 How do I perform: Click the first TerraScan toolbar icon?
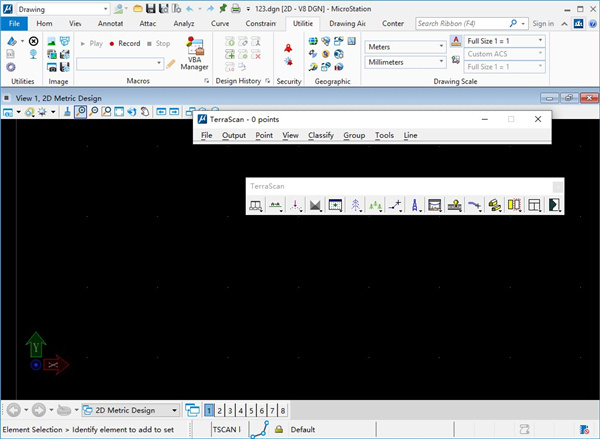(x=256, y=205)
